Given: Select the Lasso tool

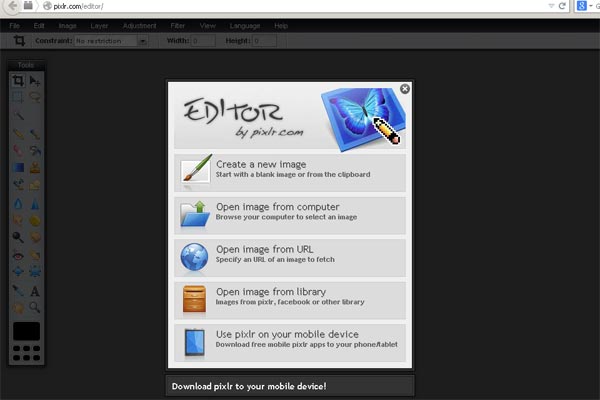Looking at the screenshot, I should 35,98.
